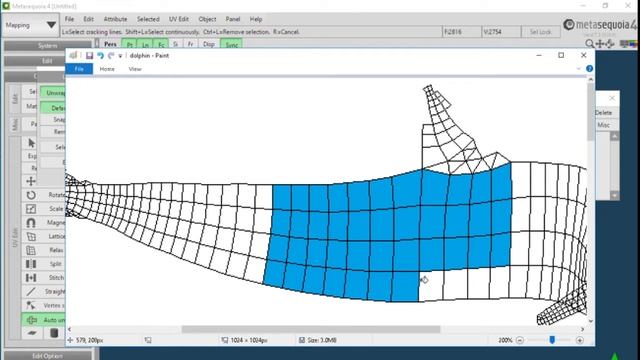Close the small right side panel
640x360 pixels.
(x=612, y=98)
